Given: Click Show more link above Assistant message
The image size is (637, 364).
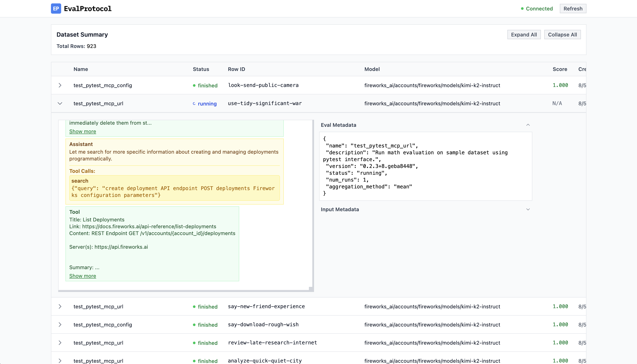Looking at the screenshot, I should pos(83,131).
